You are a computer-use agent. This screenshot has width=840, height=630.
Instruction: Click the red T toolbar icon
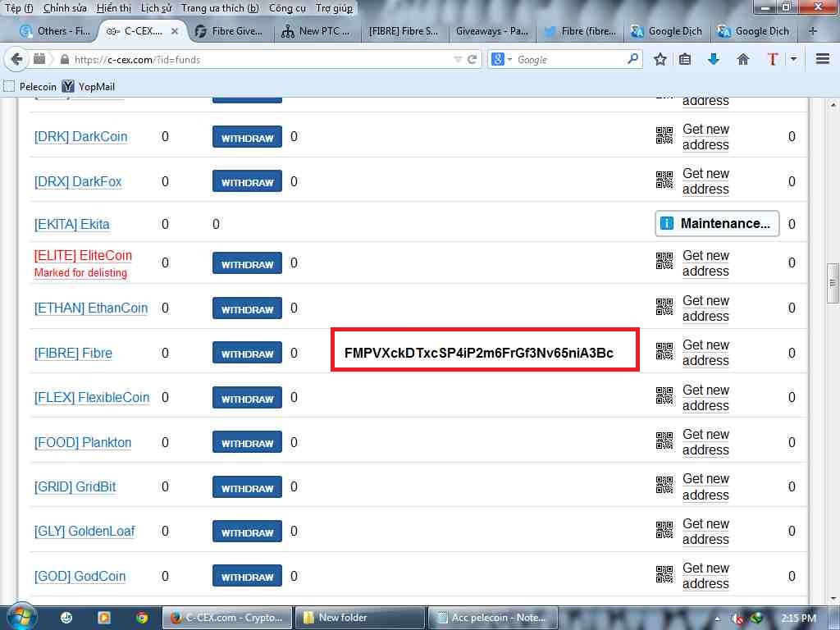772,59
